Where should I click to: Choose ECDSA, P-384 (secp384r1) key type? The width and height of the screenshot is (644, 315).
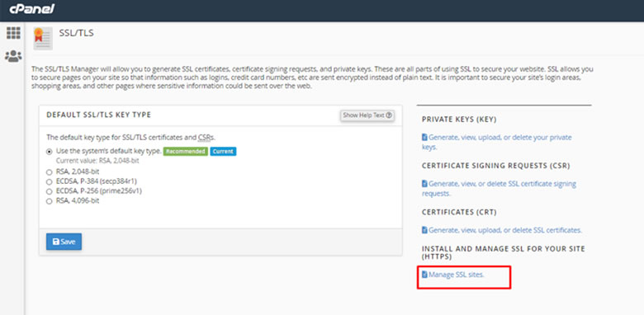tap(50, 181)
